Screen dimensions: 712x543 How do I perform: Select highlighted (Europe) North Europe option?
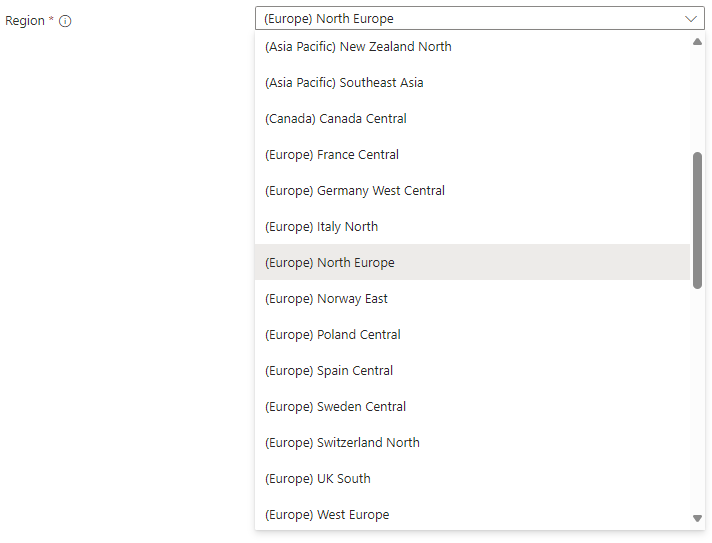tap(472, 262)
